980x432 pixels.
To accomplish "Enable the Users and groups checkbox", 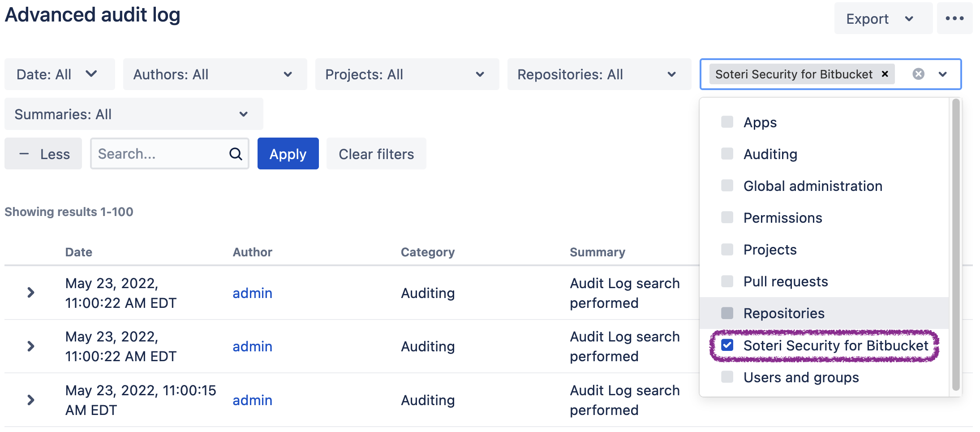I will click(x=727, y=377).
